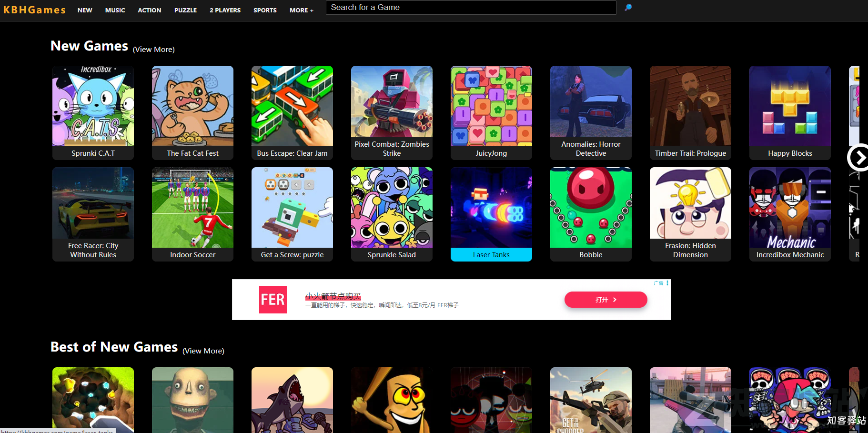868x433 pixels.
Task: Click the KBHGames logo
Action: click(x=34, y=10)
